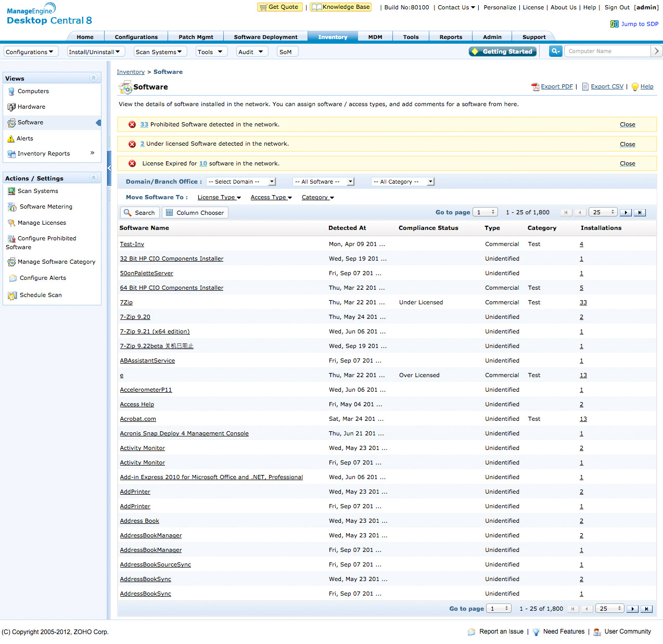The width and height of the screenshot is (663, 644).
Task: Switch to the Home tab
Action: [x=85, y=37]
